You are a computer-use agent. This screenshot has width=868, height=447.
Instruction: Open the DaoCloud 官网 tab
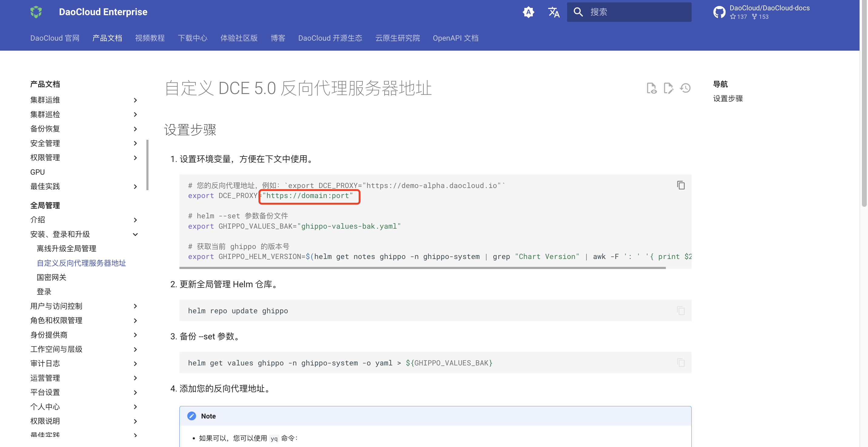[x=55, y=38]
